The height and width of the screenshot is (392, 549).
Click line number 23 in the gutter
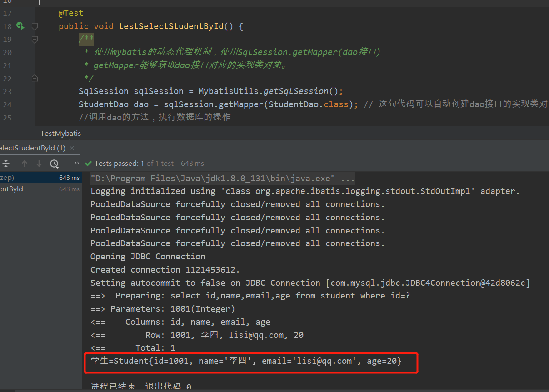point(7,91)
